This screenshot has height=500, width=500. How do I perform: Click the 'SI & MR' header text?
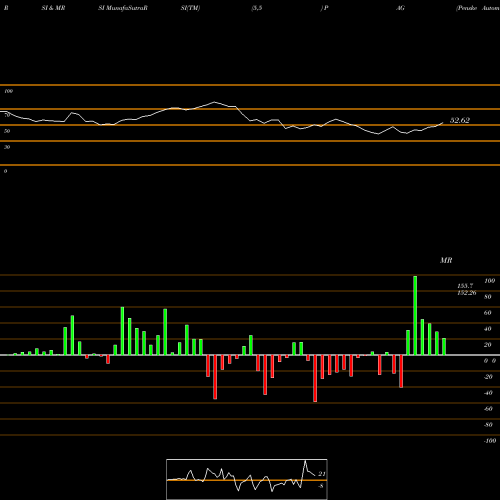pyautogui.click(x=53, y=8)
